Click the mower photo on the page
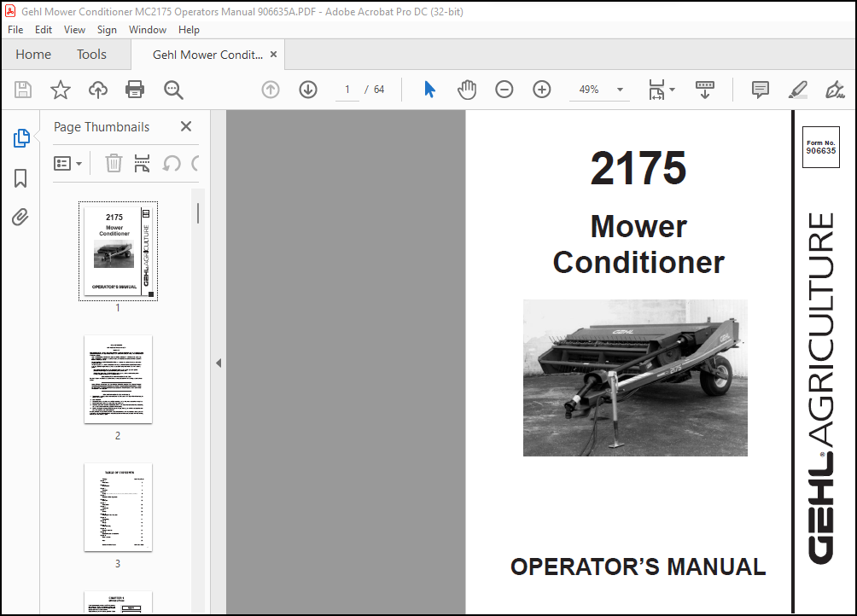Screen dimensions: 857x616 click(x=635, y=378)
